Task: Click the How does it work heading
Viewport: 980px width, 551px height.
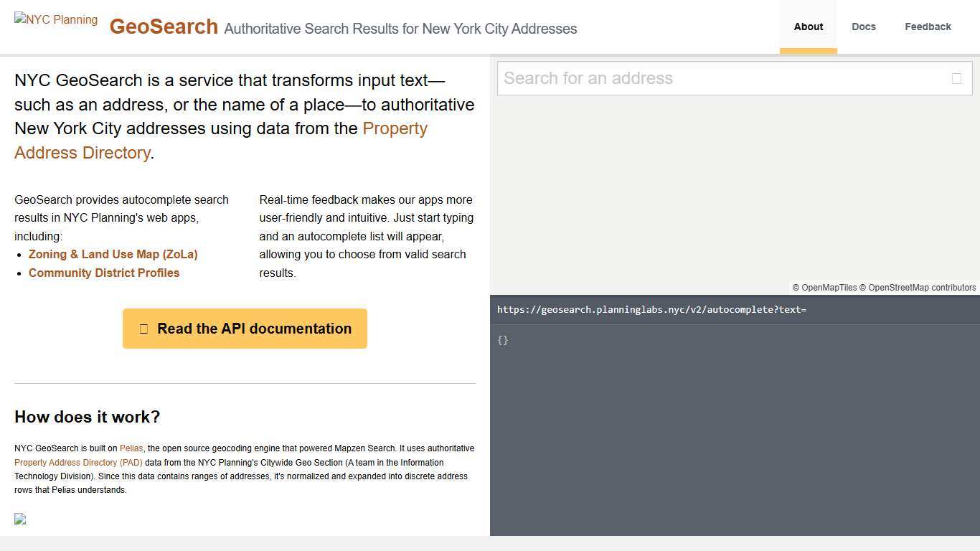Action: [87, 417]
